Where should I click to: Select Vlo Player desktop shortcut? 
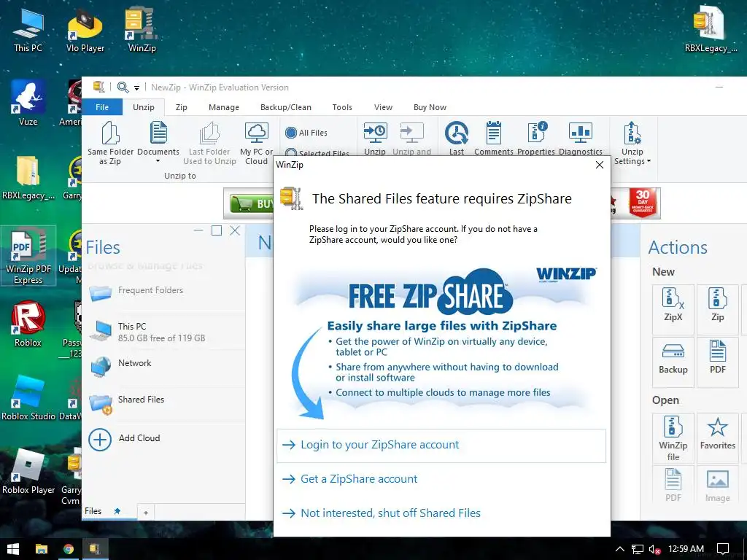(85, 31)
